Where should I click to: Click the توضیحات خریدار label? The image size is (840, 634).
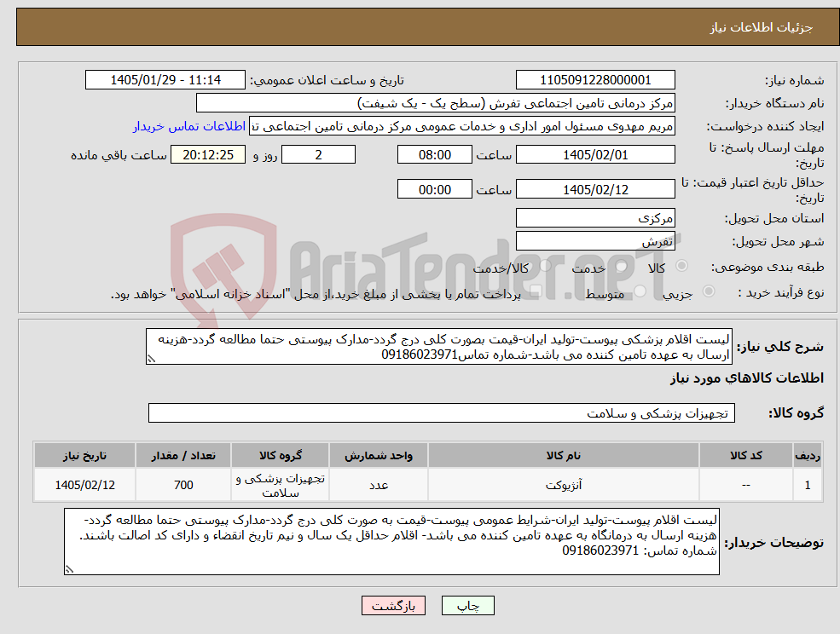point(774,543)
